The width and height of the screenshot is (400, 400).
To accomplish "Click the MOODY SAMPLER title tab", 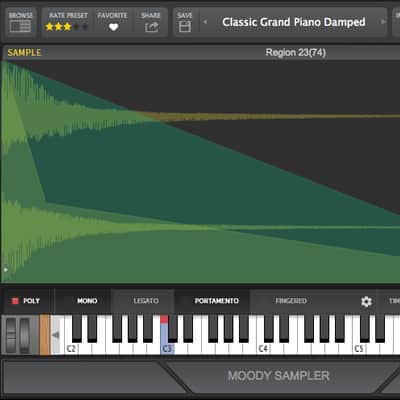I will point(279,376).
